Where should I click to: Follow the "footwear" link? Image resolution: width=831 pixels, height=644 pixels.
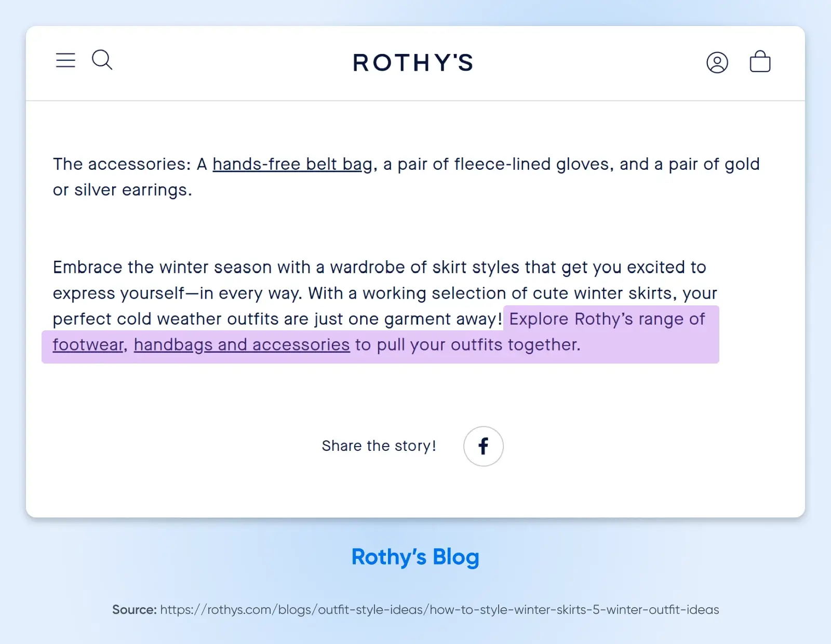[x=88, y=345]
